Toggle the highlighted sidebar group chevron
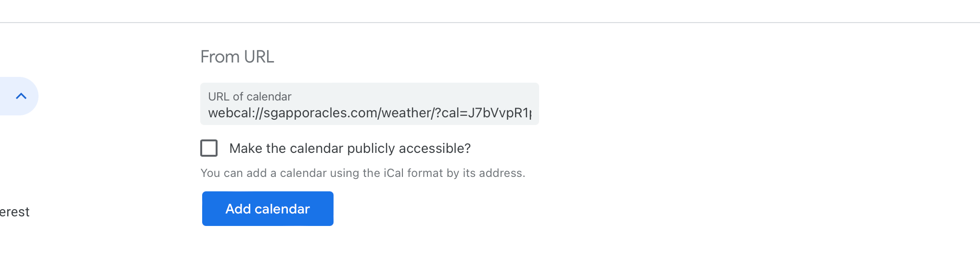The height and width of the screenshot is (275, 980). (x=21, y=96)
